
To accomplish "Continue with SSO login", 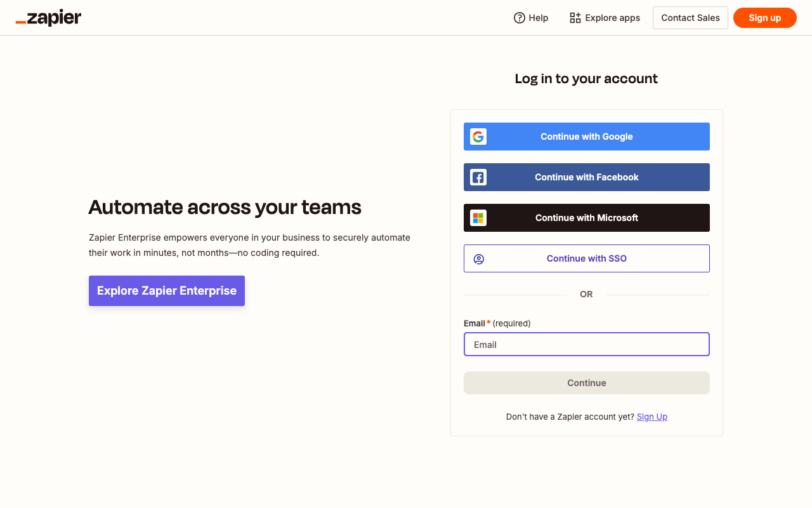I will coord(587,258).
